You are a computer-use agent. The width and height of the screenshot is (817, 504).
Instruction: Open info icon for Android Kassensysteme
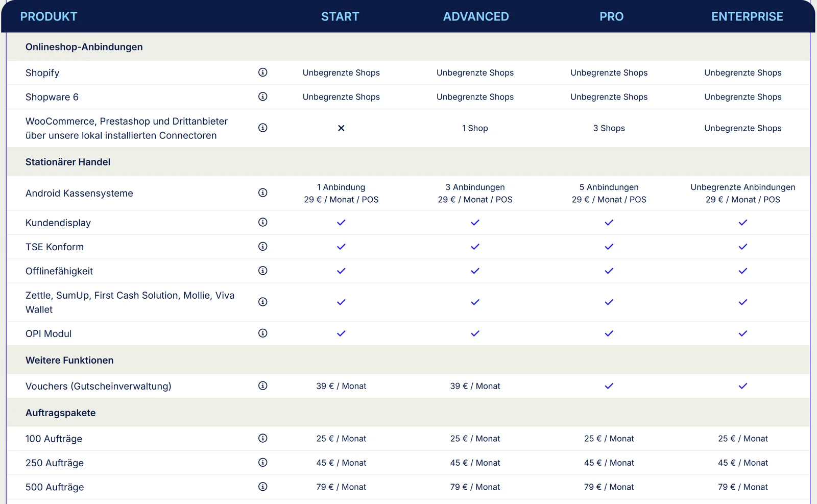coord(263,193)
